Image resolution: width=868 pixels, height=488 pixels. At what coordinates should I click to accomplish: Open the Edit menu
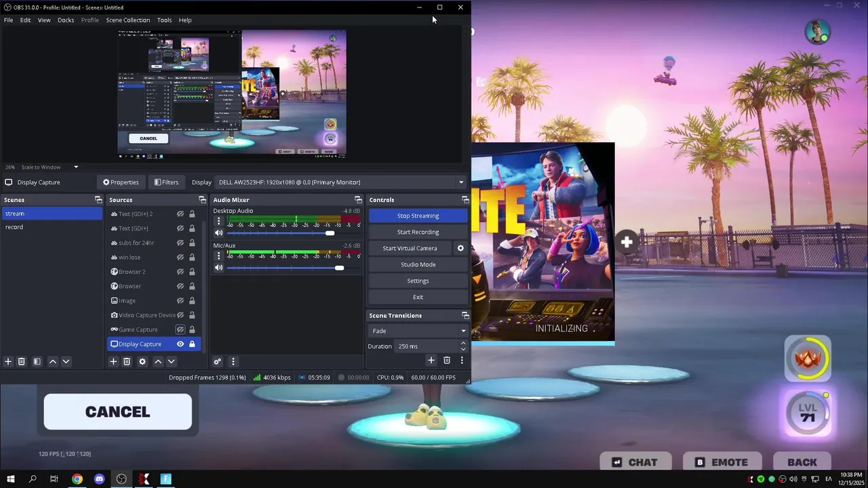click(25, 20)
